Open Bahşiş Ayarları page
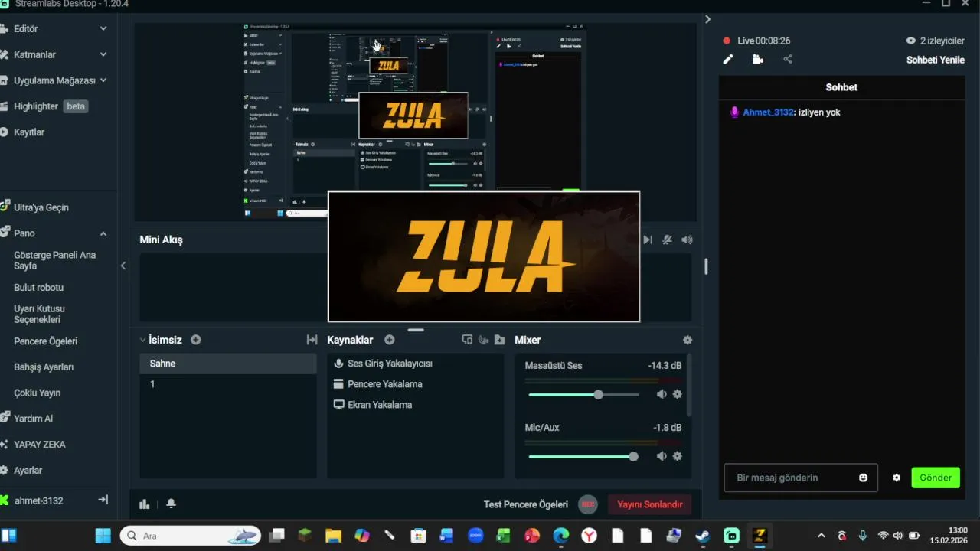The image size is (980, 551). click(44, 367)
